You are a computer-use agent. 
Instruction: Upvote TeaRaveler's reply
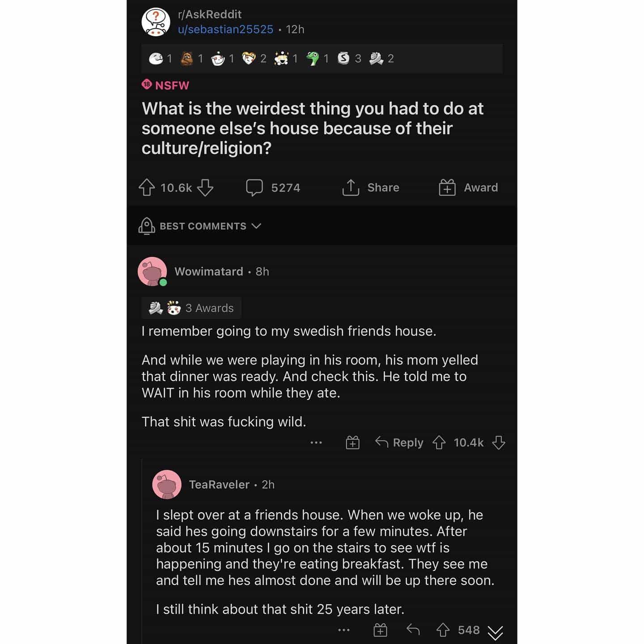443,630
